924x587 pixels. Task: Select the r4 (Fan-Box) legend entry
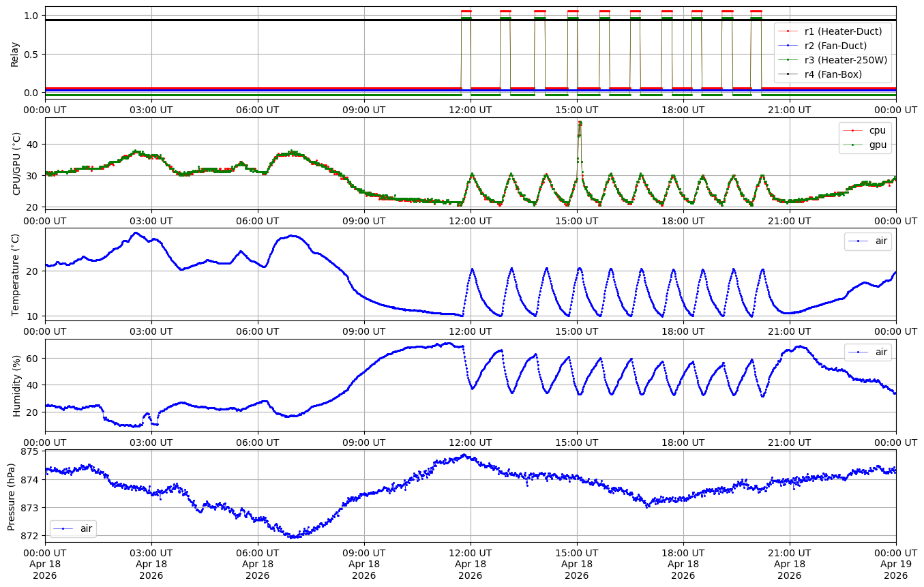point(833,74)
